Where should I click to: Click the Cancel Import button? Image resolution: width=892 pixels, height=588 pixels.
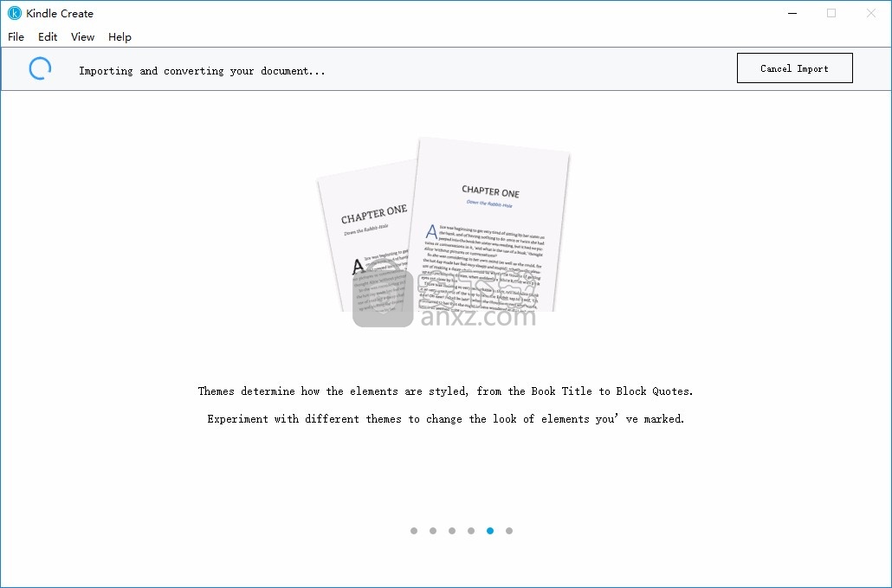(795, 68)
